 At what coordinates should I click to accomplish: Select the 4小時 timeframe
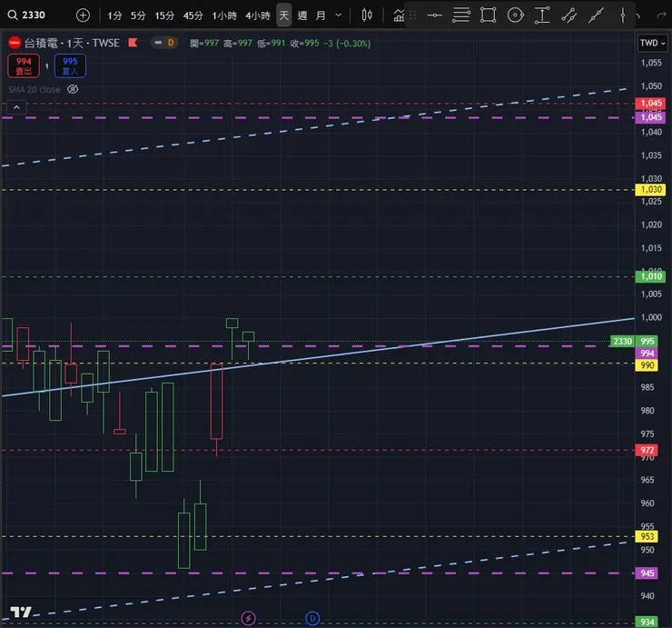click(258, 15)
